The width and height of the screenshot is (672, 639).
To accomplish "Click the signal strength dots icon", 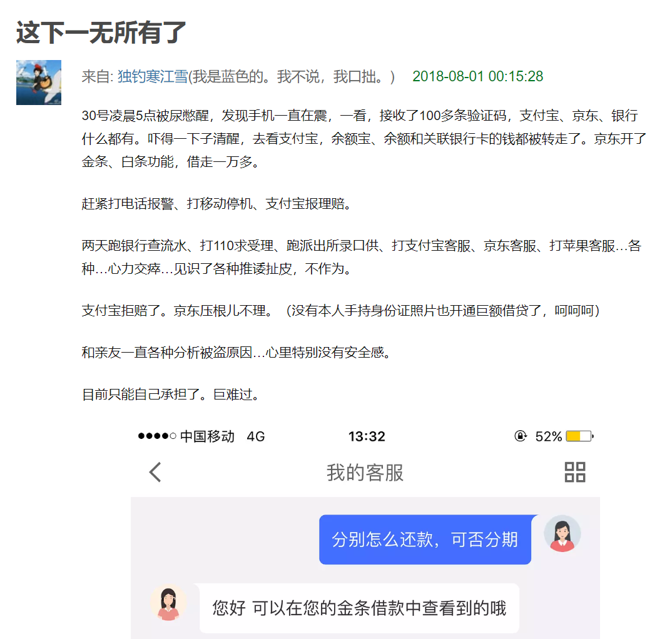I will 157,436.
